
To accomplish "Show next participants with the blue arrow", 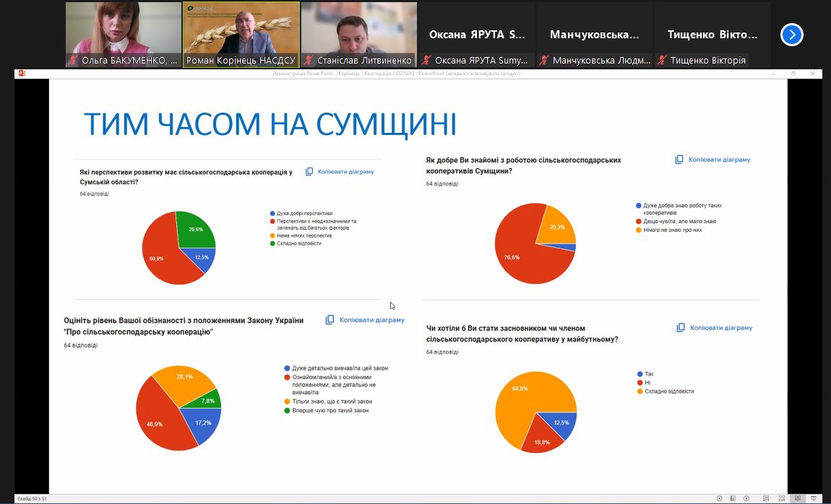I will click(792, 35).
